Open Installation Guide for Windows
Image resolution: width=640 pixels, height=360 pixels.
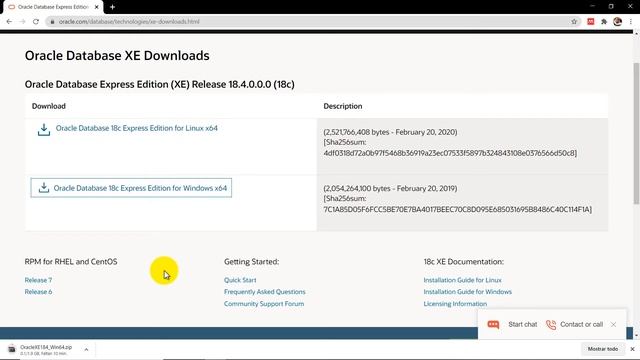coord(468,292)
